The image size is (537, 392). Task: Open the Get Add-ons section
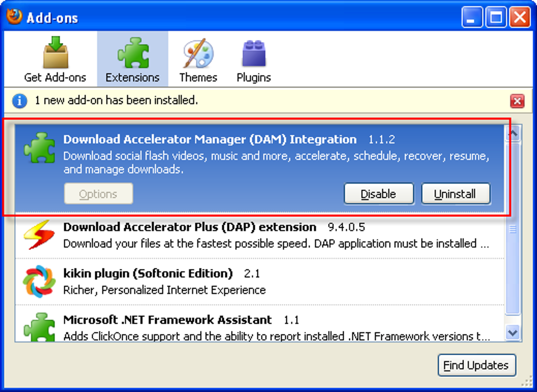tap(55, 59)
